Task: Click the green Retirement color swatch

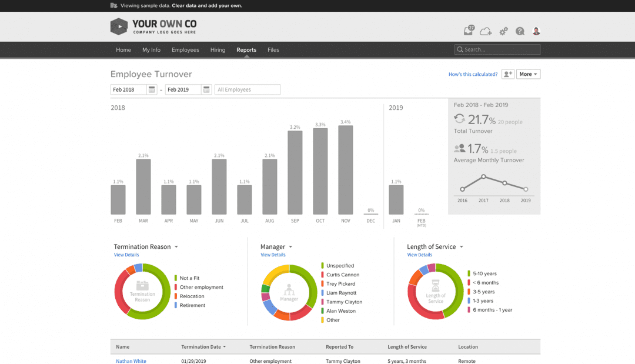Action: tap(175, 305)
